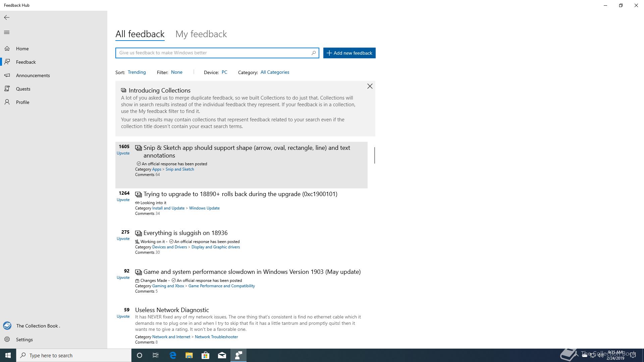The image size is (644, 362).
Task: Upvote the Game performance slowdown feedback
Action: point(123,278)
